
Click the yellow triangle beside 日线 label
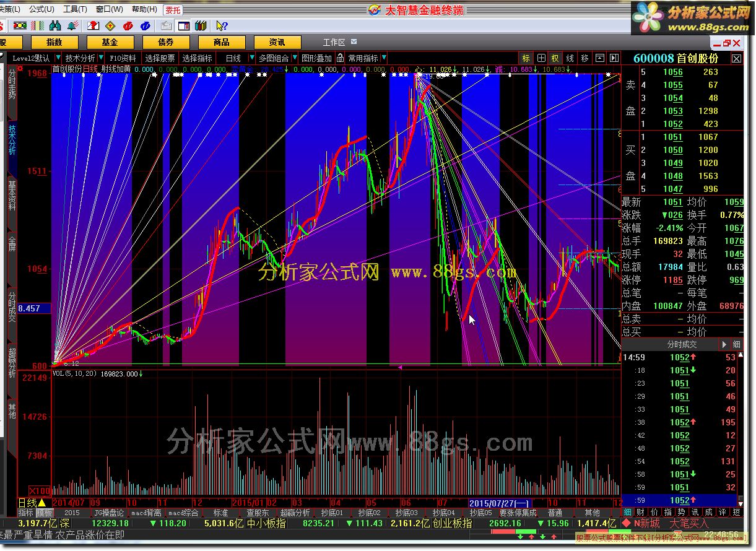point(41,503)
